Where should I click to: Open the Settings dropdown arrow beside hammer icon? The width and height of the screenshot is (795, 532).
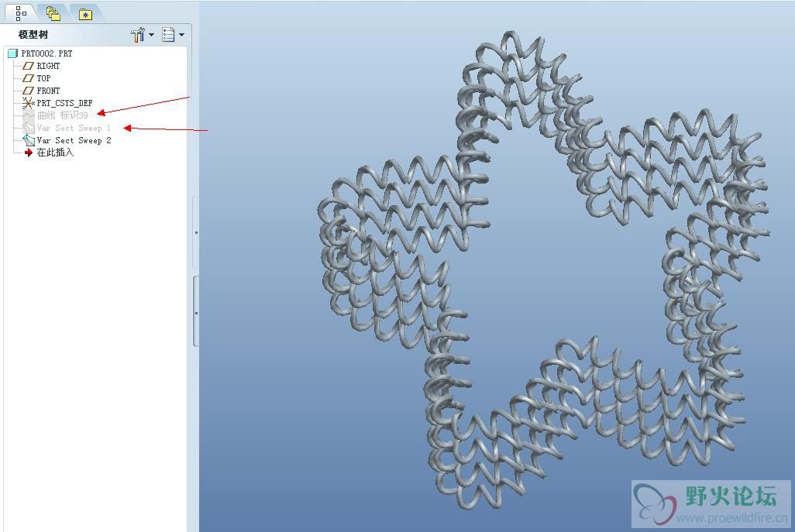151,35
